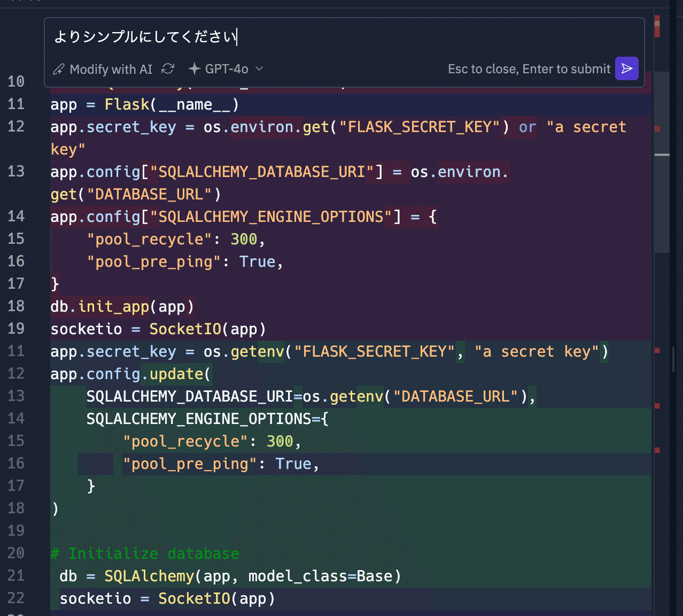
Task: Click the red ruler marker beside pool_pre_ping True line
Action: point(657,450)
